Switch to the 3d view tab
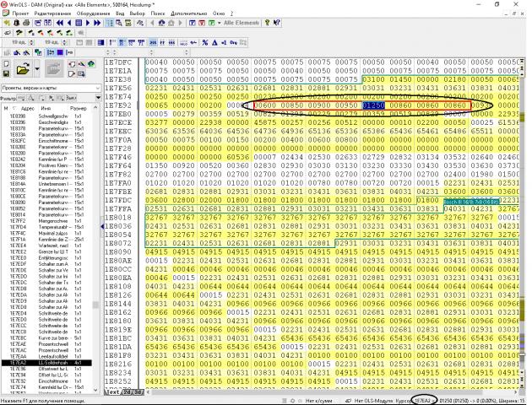This screenshot has width=532, height=405. [139, 391]
